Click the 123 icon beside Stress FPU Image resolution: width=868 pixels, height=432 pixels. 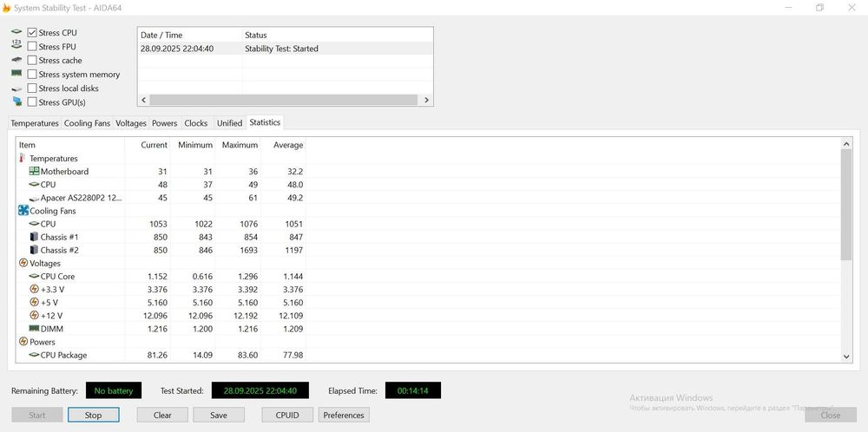16,45
